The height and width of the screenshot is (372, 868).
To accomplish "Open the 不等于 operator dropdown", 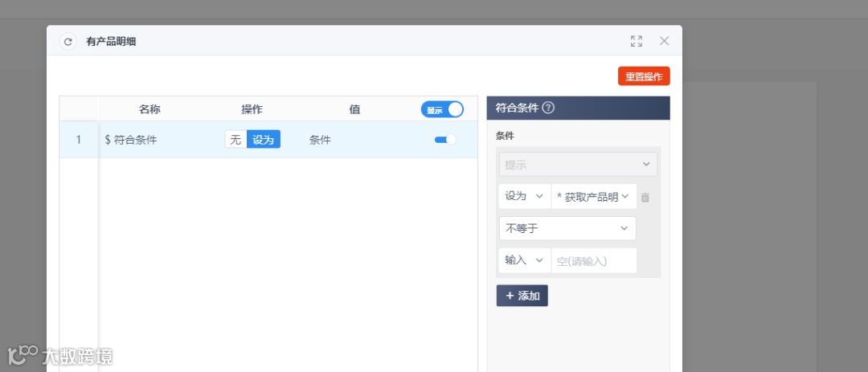I will [567, 228].
